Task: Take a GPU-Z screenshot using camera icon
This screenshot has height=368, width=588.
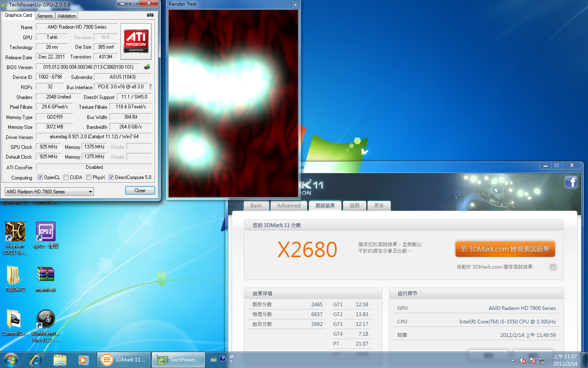Action: [150, 15]
